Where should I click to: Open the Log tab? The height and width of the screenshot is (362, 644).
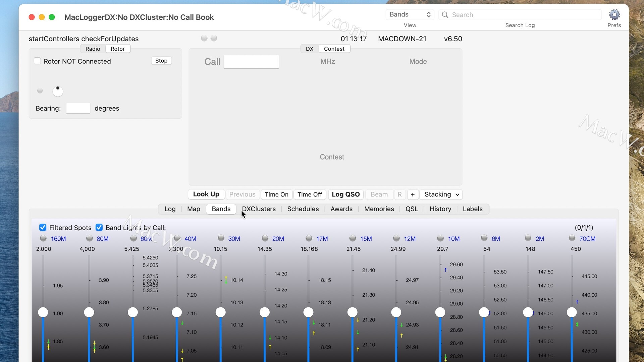[170, 209]
